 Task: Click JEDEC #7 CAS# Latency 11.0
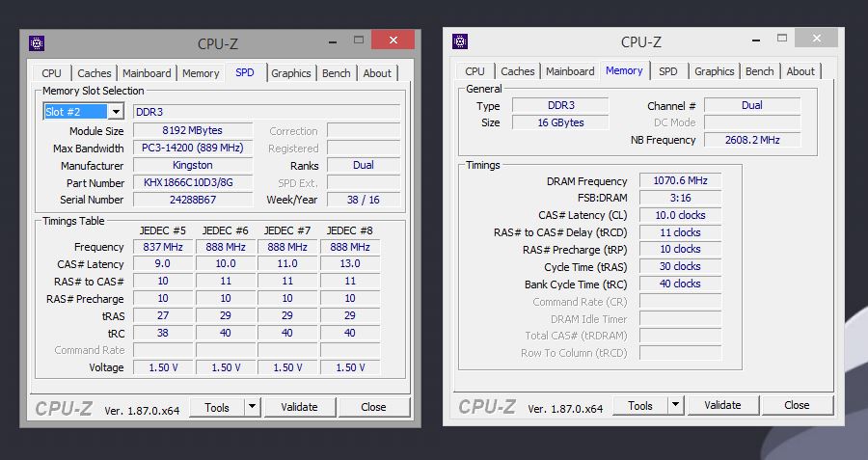click(x=287, y=263)
